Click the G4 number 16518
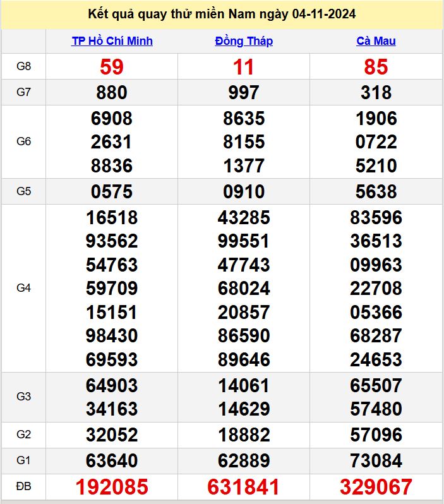444x504 pixels. [x=112, y=218]
